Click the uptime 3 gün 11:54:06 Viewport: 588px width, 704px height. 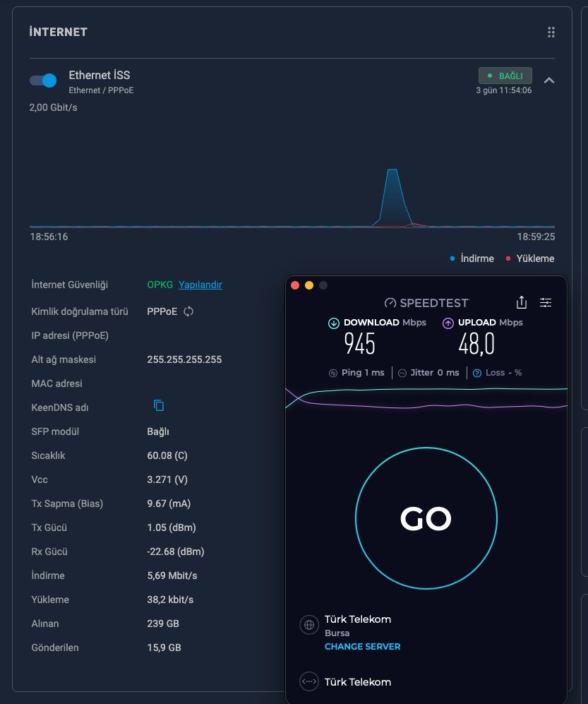point(503,90)
